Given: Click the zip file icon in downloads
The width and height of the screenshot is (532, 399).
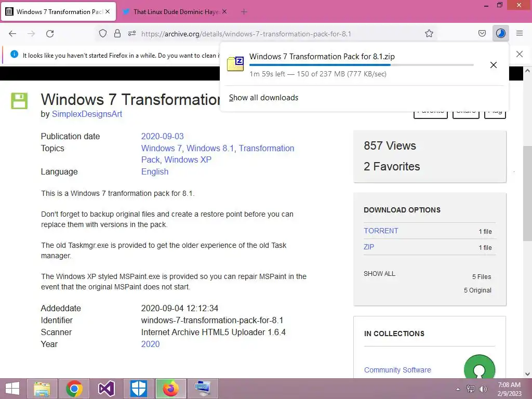Looking at the screenshot, I should (235, 64).
